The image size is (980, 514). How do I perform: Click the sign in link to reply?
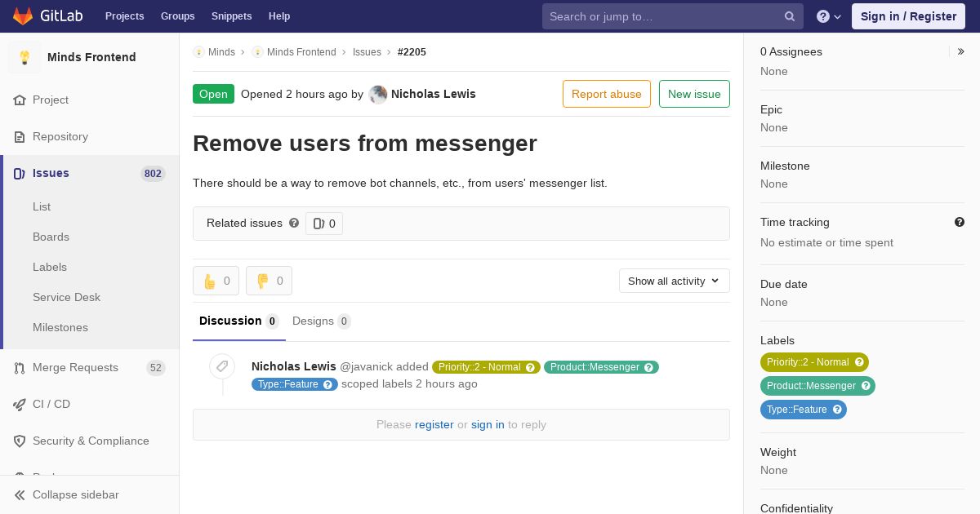tap(488, 424)
